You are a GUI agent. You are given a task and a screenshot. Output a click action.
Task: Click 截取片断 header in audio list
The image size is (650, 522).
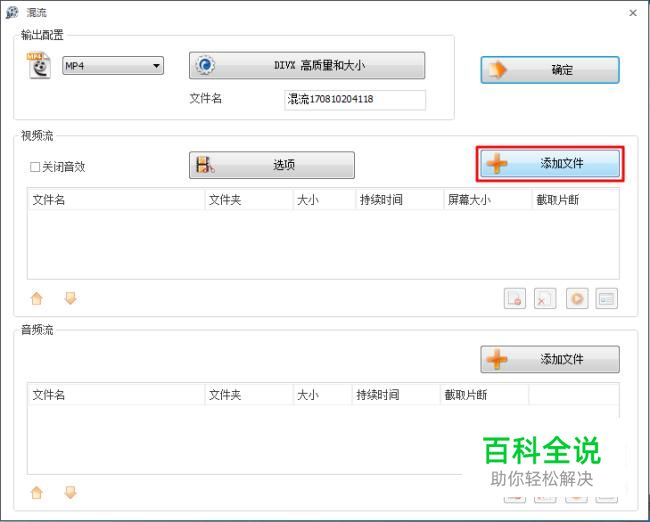pyautogui.click(x=484, y=394)
